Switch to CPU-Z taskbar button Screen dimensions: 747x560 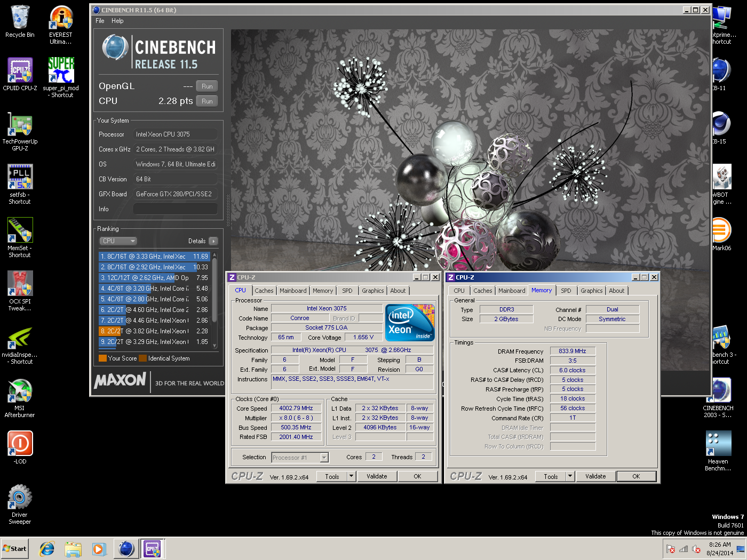[152, 549]
